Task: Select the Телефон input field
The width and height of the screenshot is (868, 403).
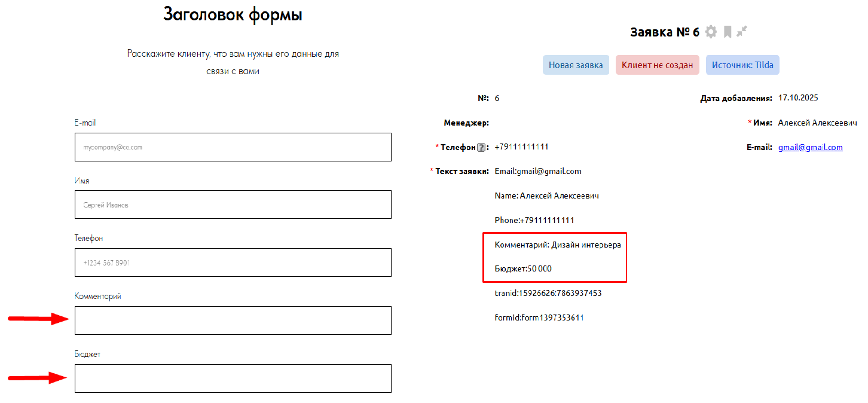Action: click(233, 262)
